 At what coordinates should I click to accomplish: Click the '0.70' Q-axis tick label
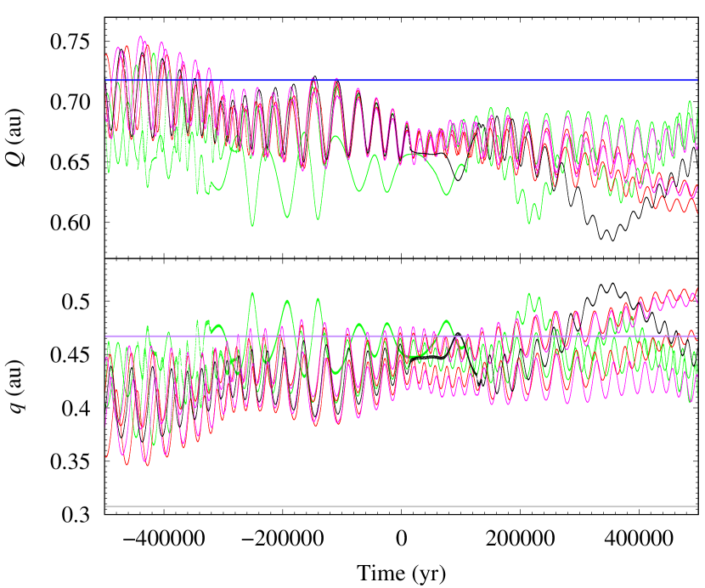point(70,102)
